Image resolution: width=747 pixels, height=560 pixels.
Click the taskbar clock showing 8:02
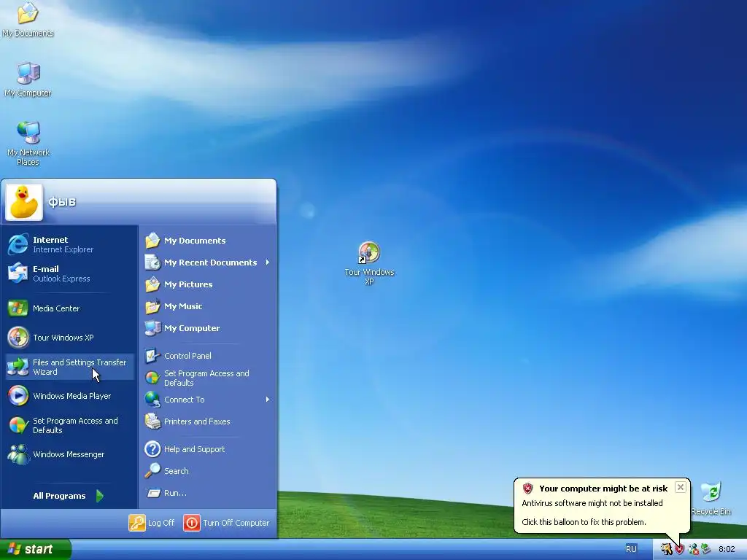(727, 549)
